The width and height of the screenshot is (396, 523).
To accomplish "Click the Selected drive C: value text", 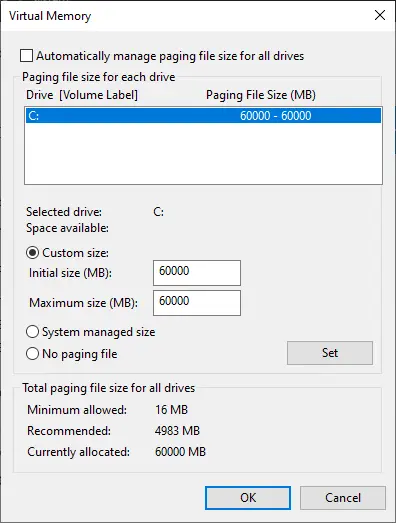I will click(x=158, y=212).
